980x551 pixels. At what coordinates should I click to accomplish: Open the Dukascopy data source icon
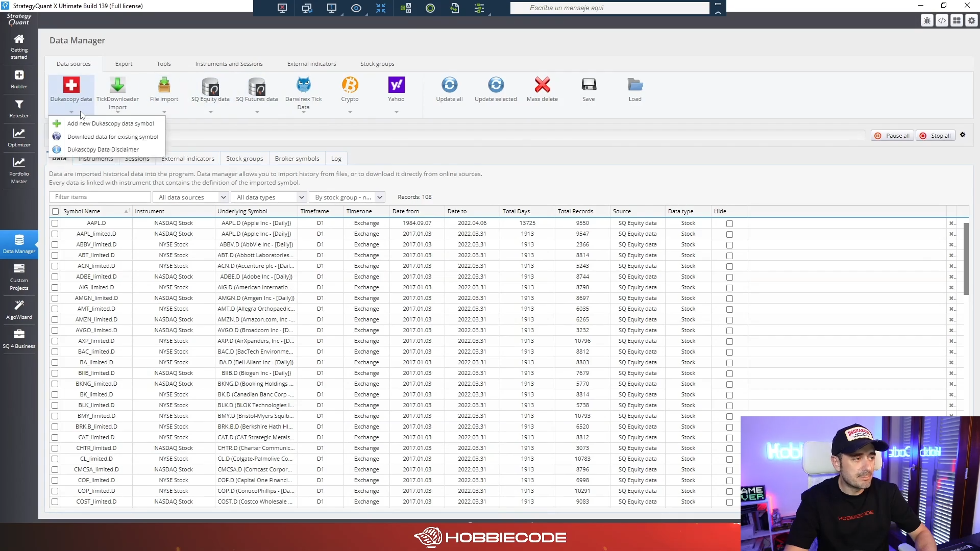[71, 85]
